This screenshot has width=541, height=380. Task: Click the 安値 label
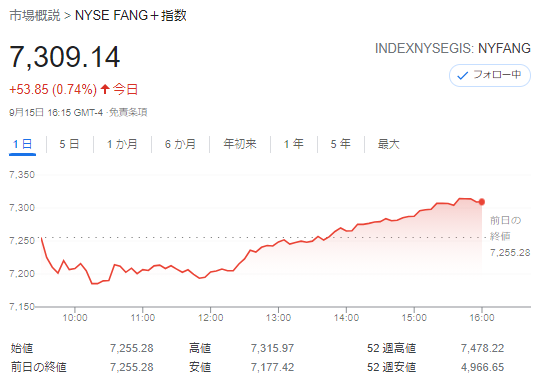(x=200, y=367)
